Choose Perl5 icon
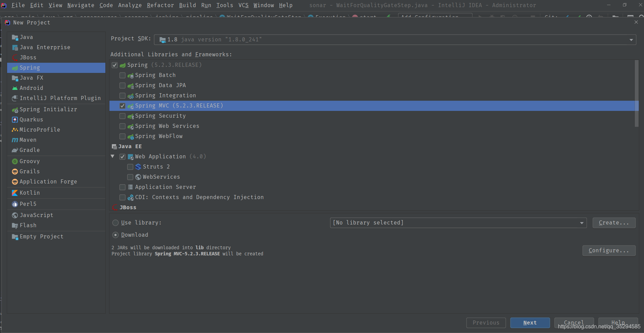 coord(15,204)
